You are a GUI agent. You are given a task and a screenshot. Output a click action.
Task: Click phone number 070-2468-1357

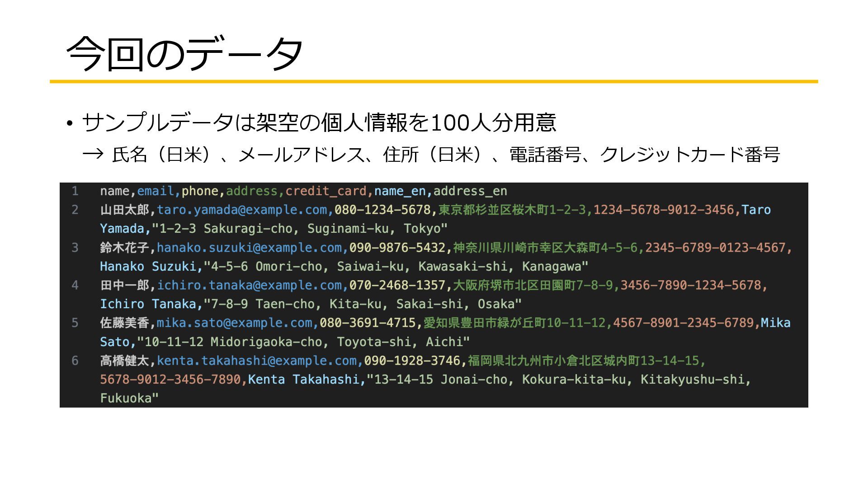pos(397,285)
